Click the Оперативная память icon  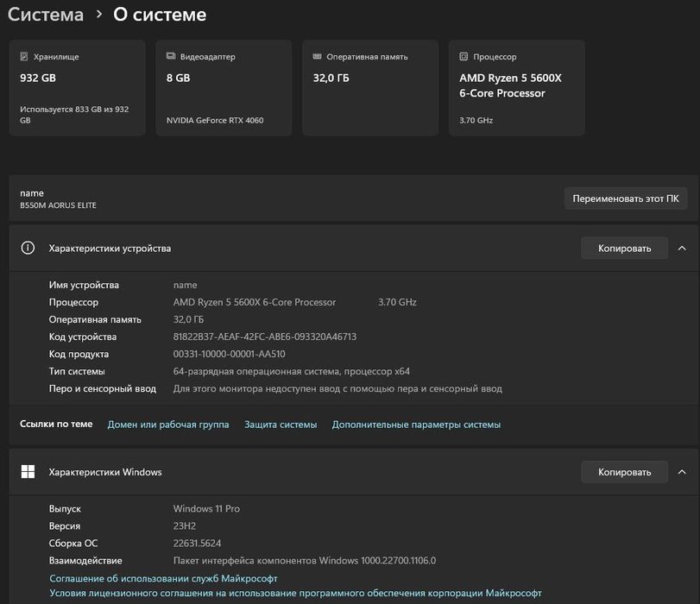[x=318, y=56]
